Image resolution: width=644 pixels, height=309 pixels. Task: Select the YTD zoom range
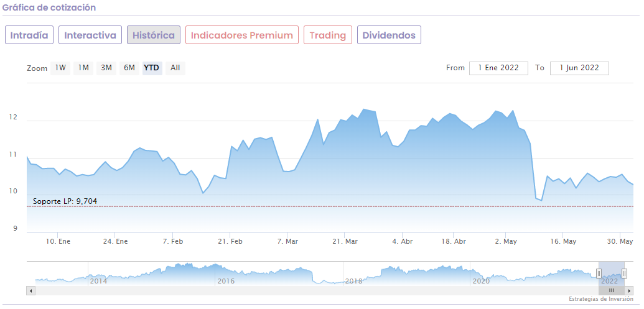click(151, 68)
